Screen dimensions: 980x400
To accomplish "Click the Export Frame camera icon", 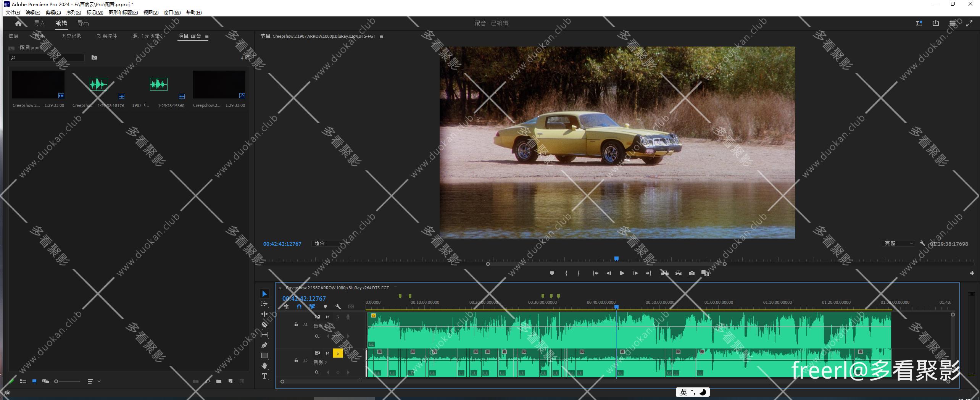I will pos(691,273).
